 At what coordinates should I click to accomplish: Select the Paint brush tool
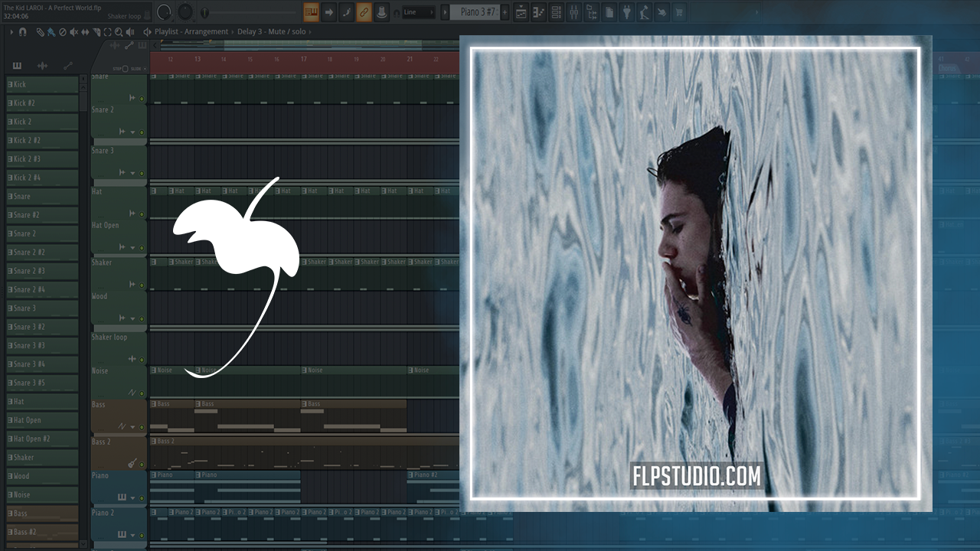click(x=51, y=32)
